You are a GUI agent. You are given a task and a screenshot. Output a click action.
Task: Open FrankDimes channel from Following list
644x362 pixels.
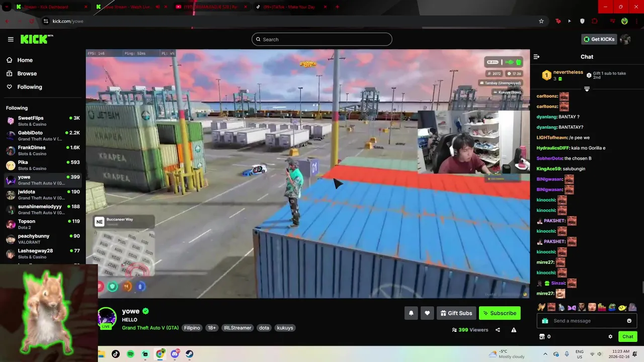point(43,150)
